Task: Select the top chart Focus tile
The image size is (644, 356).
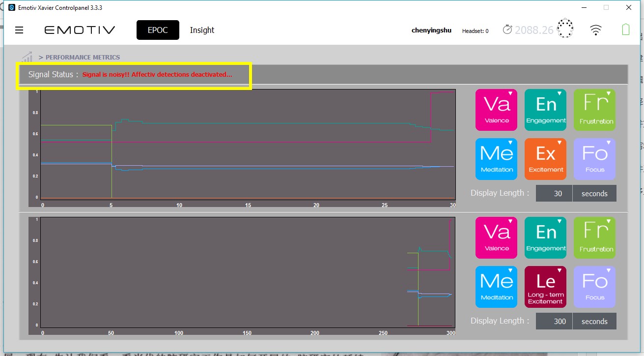Action: [594, 159]
